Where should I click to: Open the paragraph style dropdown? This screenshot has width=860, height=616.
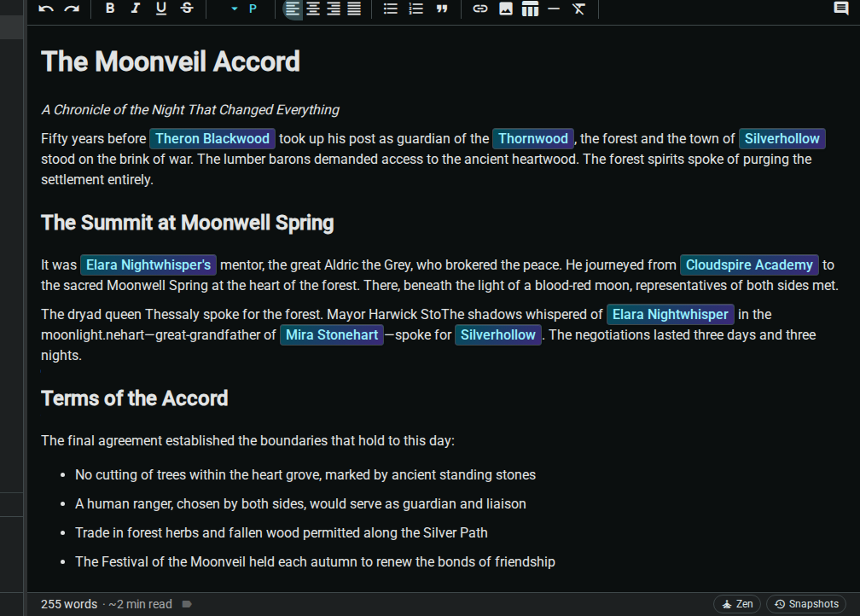point(243,9)
